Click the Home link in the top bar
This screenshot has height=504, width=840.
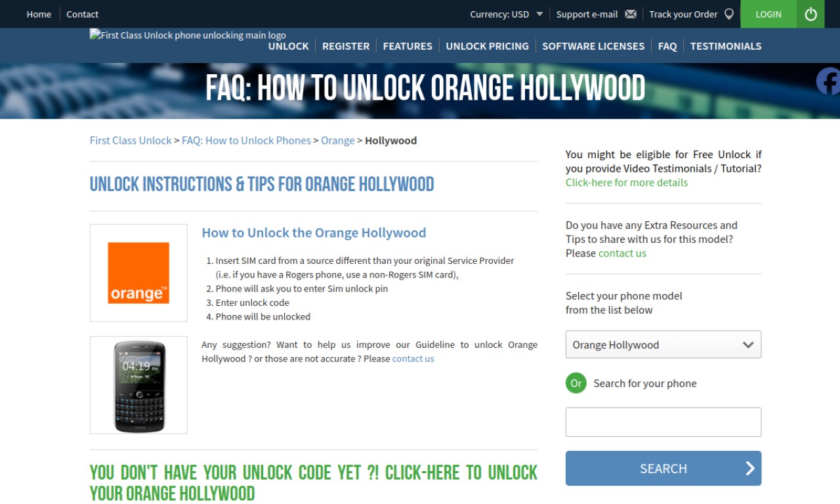point(39,14)
